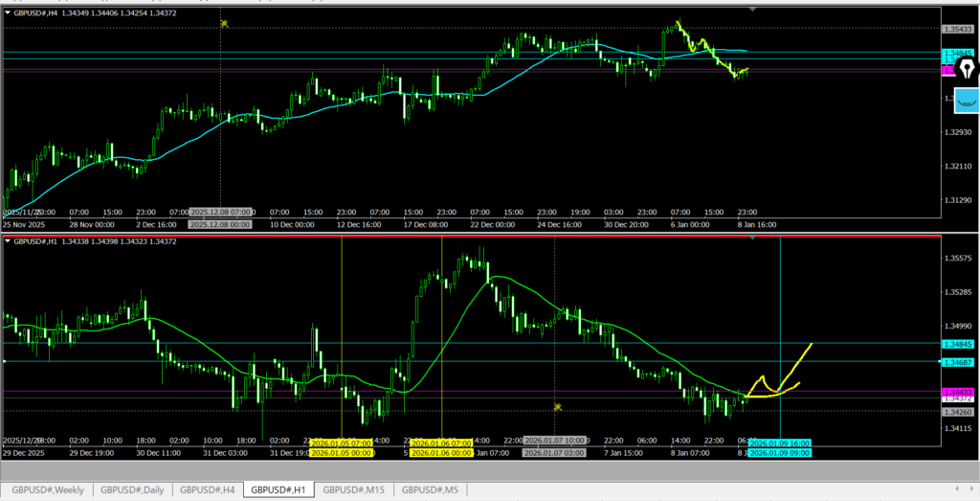Click the yellow star marker on H1 chart
This screenshot has height=501, width=980.
click(556, 407)
